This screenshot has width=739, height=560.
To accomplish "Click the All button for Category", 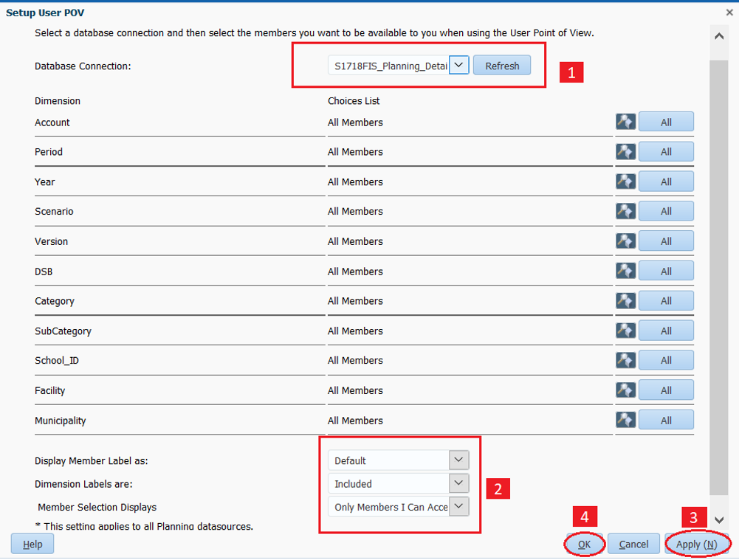I will [x=666, y=301].
